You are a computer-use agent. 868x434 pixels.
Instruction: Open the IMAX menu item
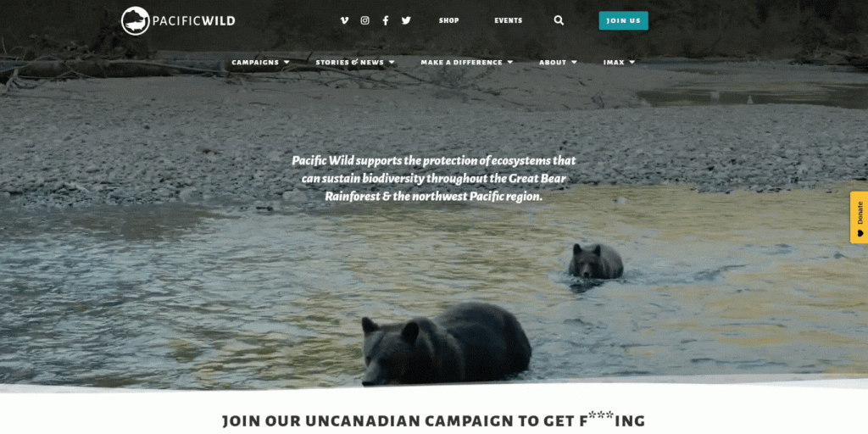(614, 63)
